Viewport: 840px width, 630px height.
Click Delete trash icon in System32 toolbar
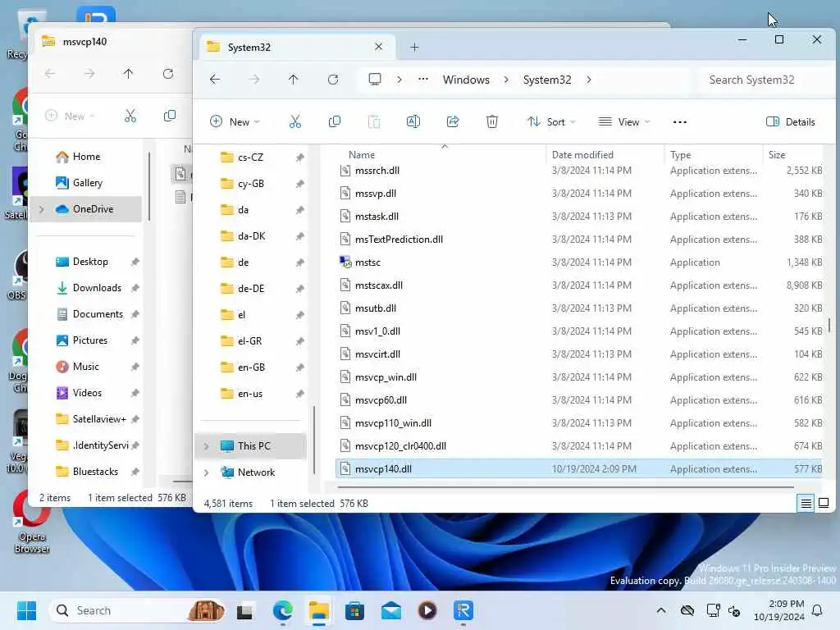[x=492, y=121]
